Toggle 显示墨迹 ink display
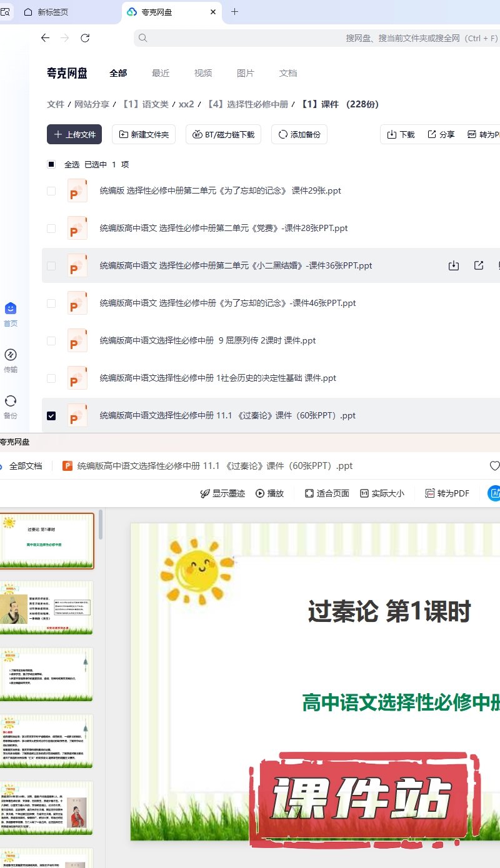 (x=222, y=493)
